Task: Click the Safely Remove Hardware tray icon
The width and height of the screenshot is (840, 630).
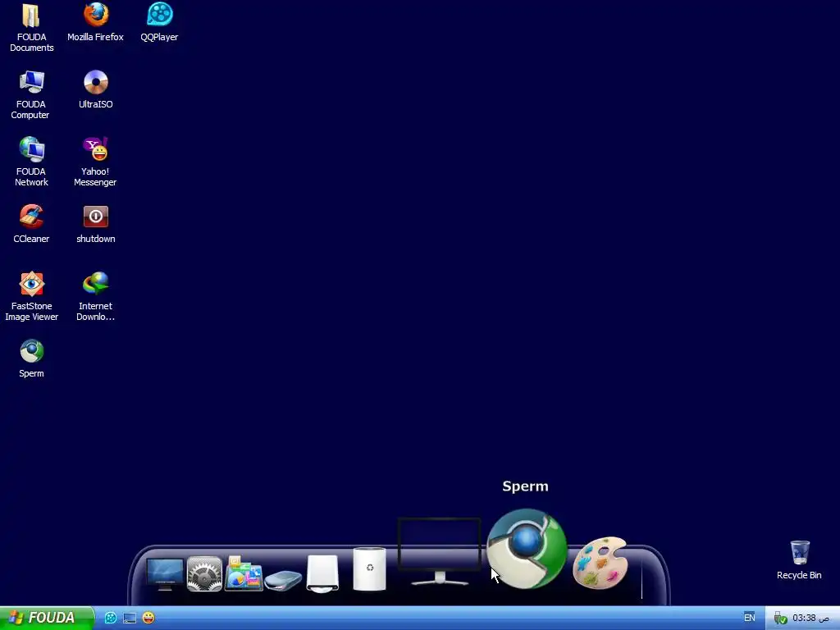Action: (780, 619)
